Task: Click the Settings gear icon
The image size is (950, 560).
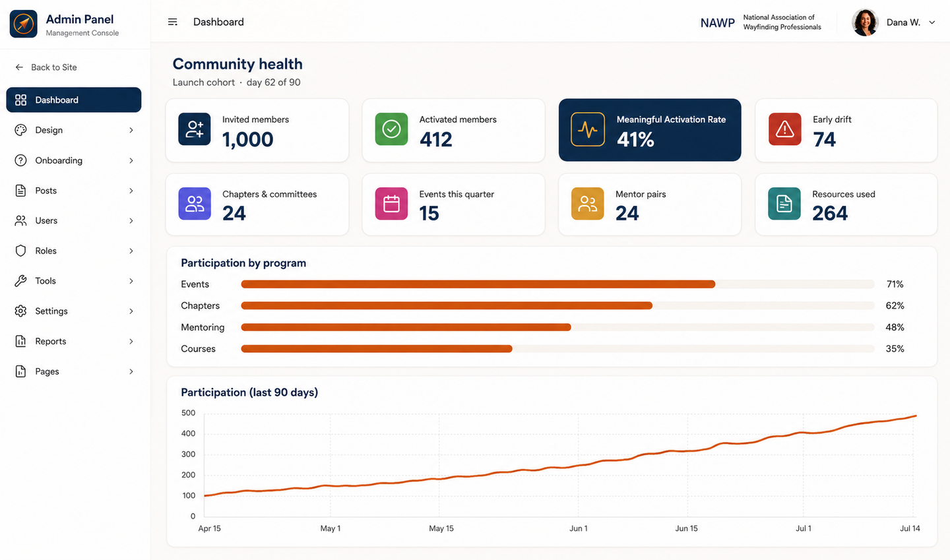Action: (x=20, y=311)
